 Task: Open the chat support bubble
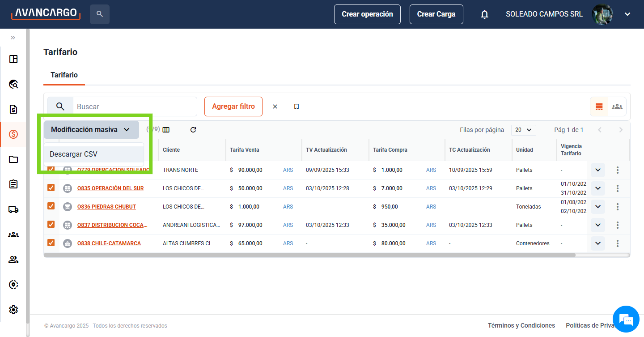tap(626, 320)
